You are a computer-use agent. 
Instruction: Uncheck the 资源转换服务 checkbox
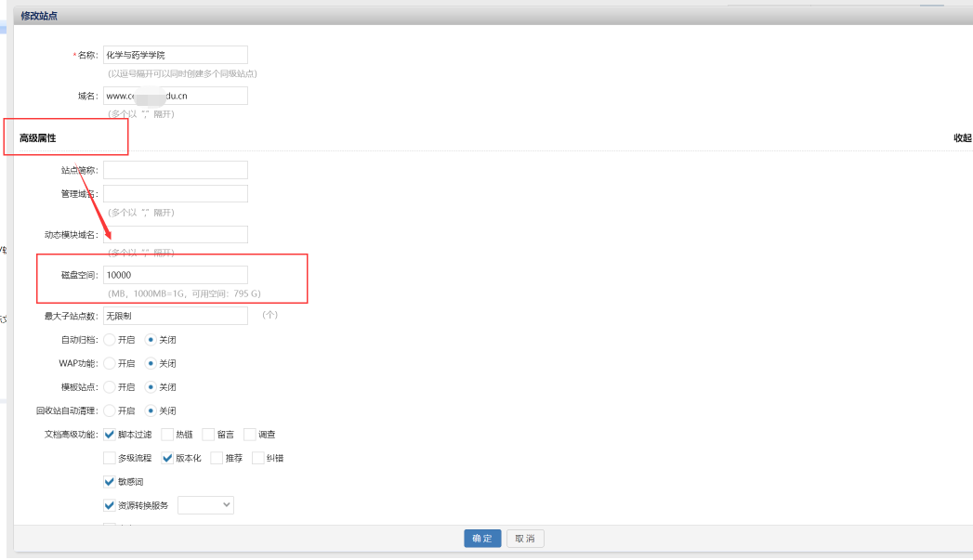pyautogui.click(x=110, y=506)
